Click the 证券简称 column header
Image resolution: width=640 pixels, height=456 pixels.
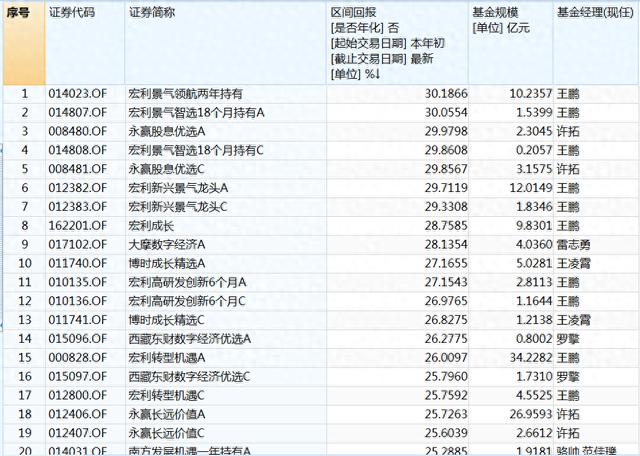pos(225,42)
